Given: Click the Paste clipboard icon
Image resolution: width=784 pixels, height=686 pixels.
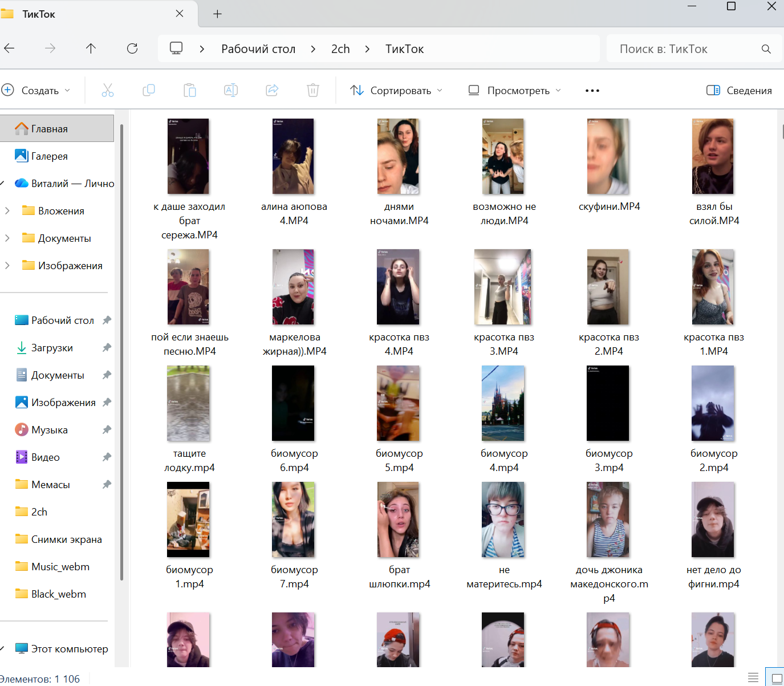Looking at the screenshot, I should (190, 90).
